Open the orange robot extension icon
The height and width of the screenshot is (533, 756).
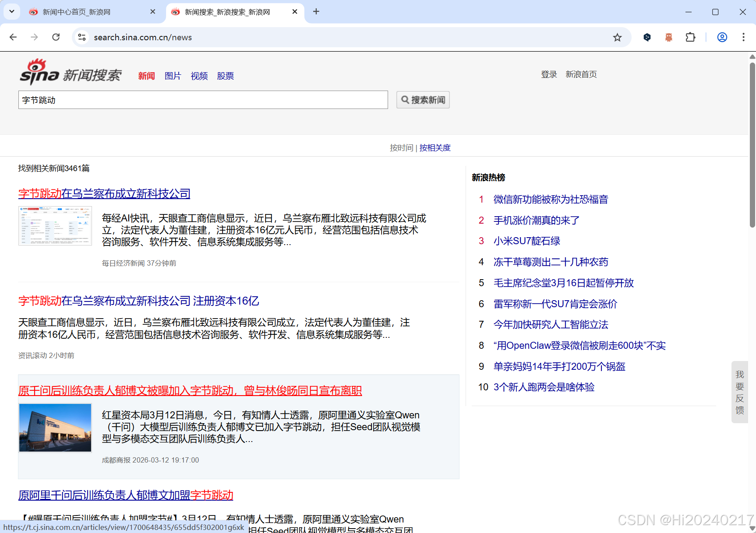(x=668, y=37)
